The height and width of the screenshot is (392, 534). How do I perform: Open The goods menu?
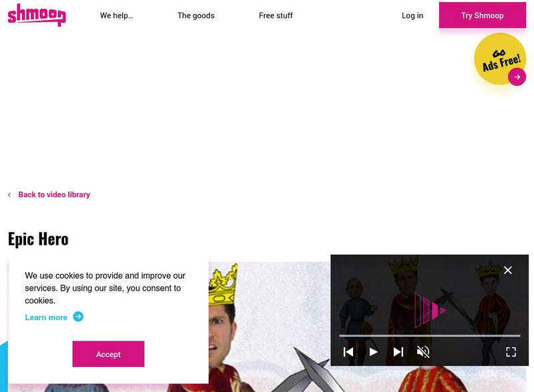[x=196, y=15]
